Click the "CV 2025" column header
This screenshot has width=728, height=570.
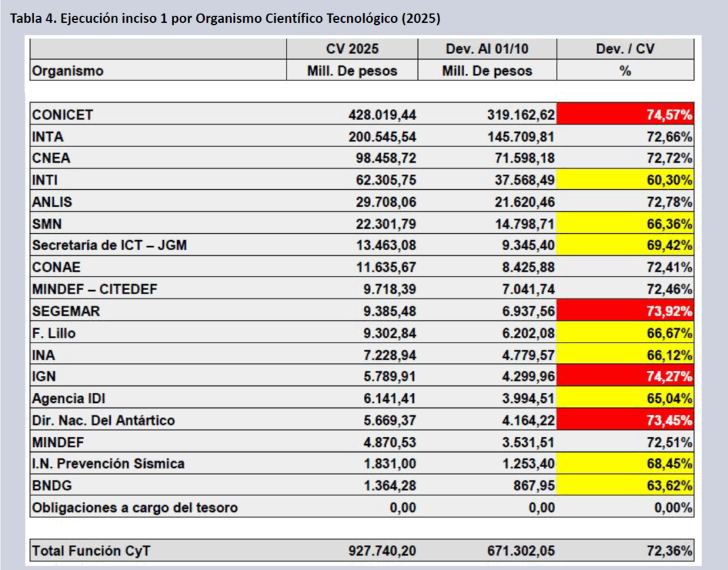point(351,49)
